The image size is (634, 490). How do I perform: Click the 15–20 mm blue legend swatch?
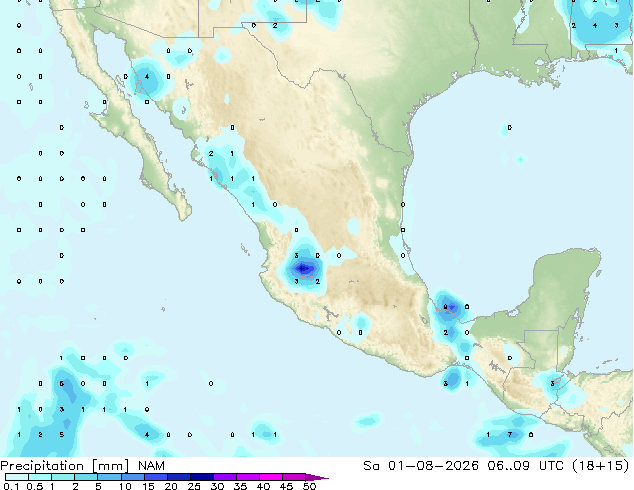(155, 477)
